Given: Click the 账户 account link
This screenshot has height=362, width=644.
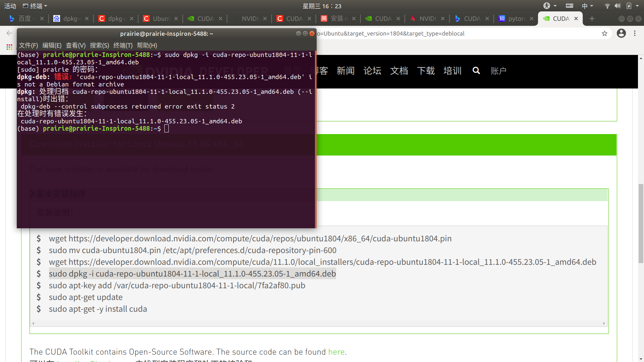Looking at the screenshot, I should 498,71.
